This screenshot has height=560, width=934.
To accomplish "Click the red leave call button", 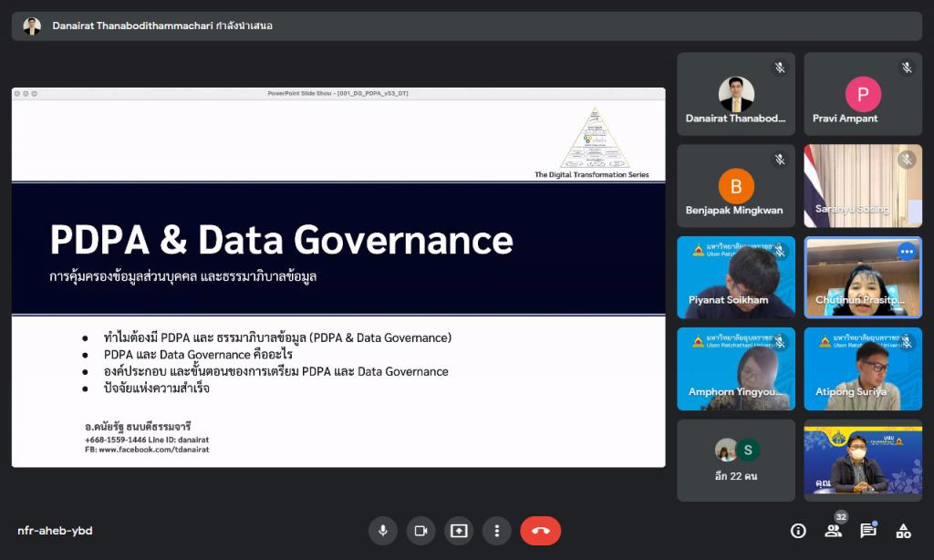I will (540, 531).
